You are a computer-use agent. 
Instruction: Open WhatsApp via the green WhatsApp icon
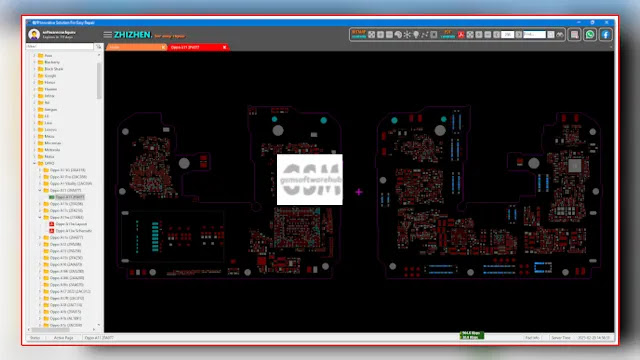click(x=590, y=35)
